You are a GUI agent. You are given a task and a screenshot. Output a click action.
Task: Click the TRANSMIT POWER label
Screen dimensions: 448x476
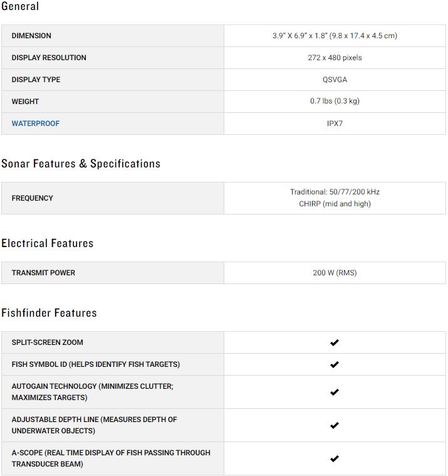(43, 273)
